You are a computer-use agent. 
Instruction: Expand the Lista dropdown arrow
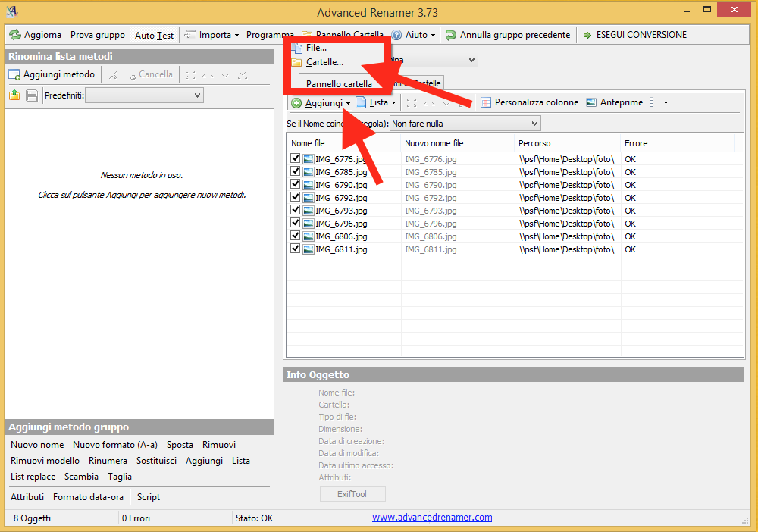point(394,103)
